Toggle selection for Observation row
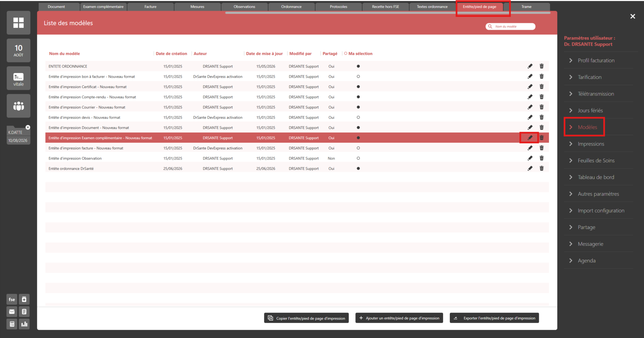Image resolution: width=644 pixels, height=338 pixels. coord(358,158)
